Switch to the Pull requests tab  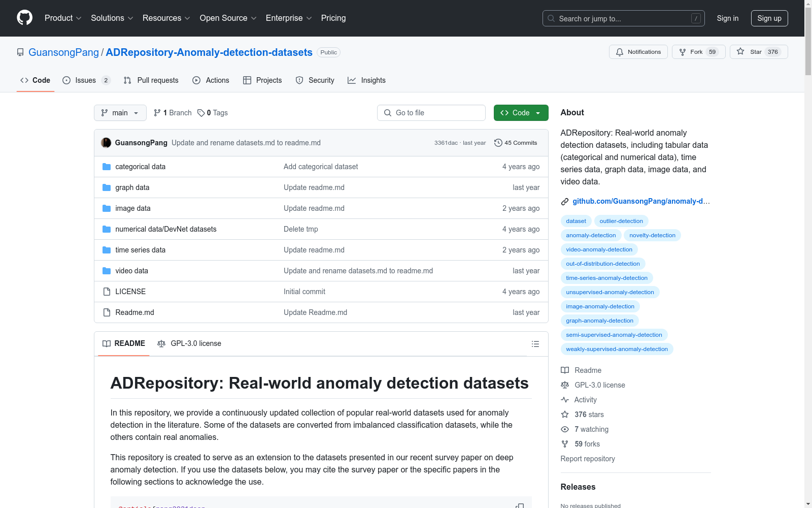click(151, 80)
